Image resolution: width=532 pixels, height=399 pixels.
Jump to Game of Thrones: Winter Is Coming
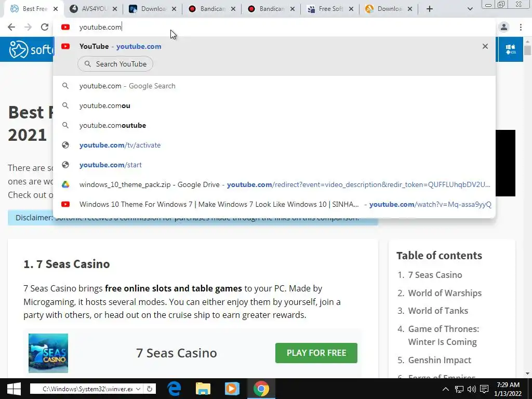point(444,335)
